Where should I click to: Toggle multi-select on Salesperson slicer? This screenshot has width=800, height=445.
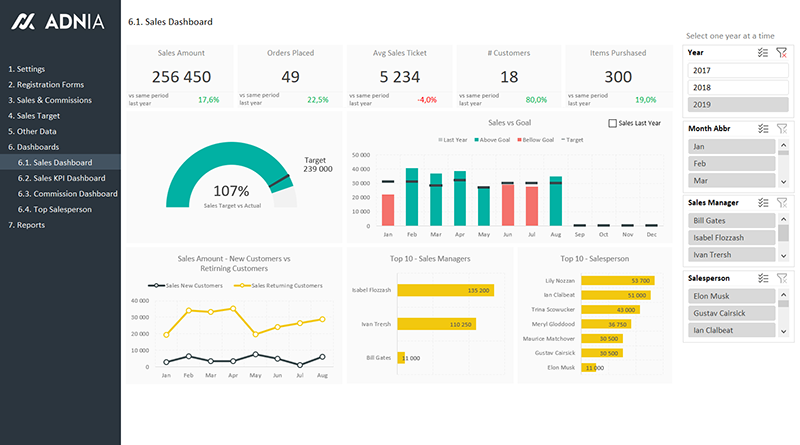(764, 277)
